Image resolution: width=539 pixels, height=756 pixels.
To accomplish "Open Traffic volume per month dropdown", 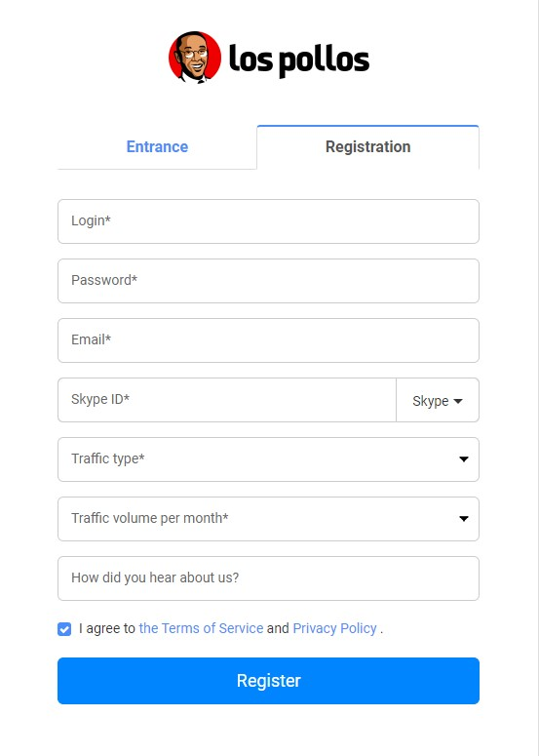I will pos(268,519).
